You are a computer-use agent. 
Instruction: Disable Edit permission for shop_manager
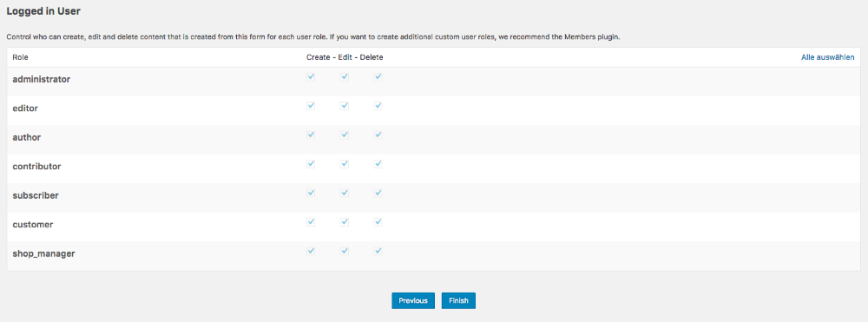point(345,251)
